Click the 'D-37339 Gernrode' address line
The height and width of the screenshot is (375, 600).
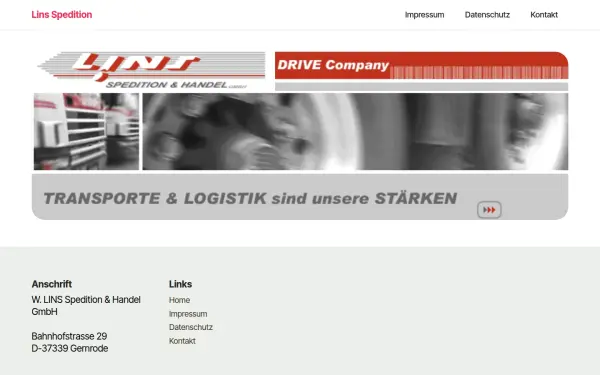pyautogui.click(x=70, y=348)
